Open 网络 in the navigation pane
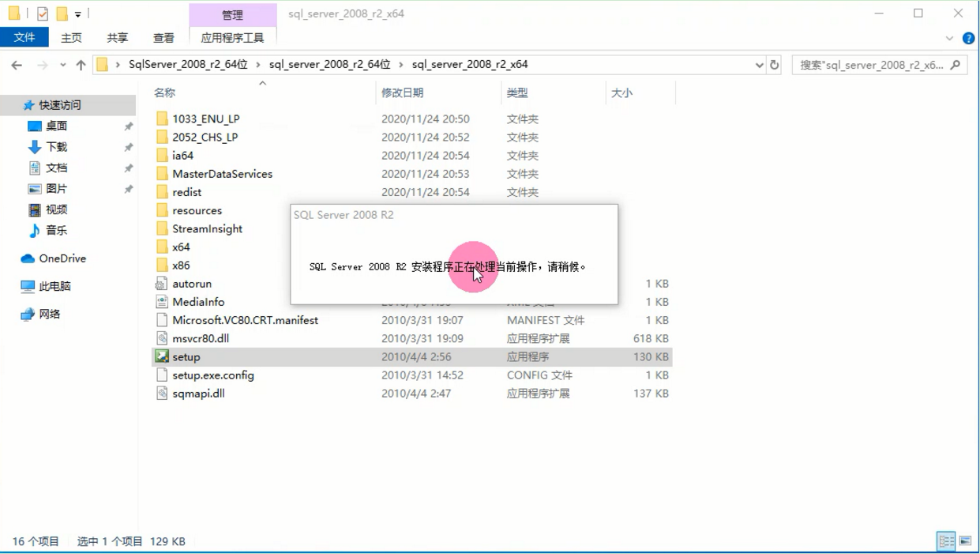Viewport: 980px width, 554px height. coord(40,314)
